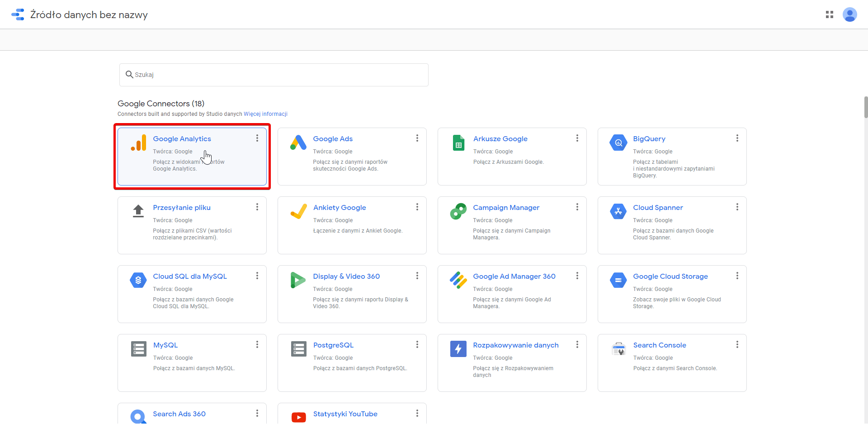Screen dimensions: 868x424
Task: Open more options for MySQL
Action: tap(257, 344)
